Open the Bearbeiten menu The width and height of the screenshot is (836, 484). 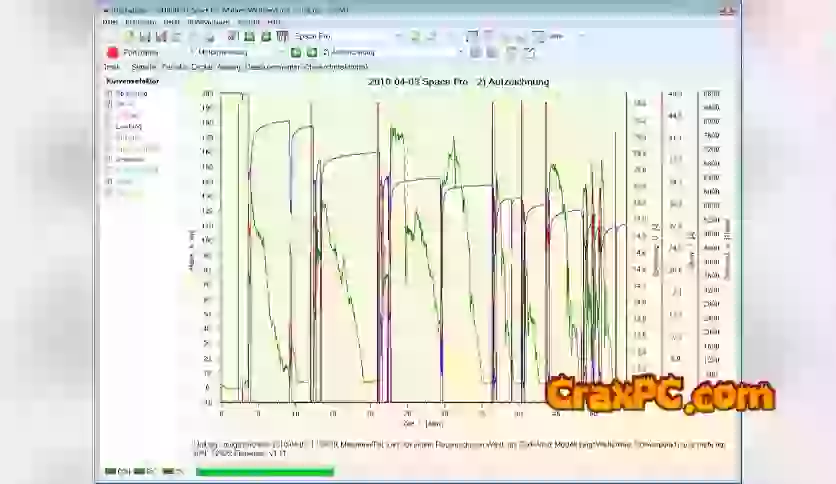click(x=141, y=22)
